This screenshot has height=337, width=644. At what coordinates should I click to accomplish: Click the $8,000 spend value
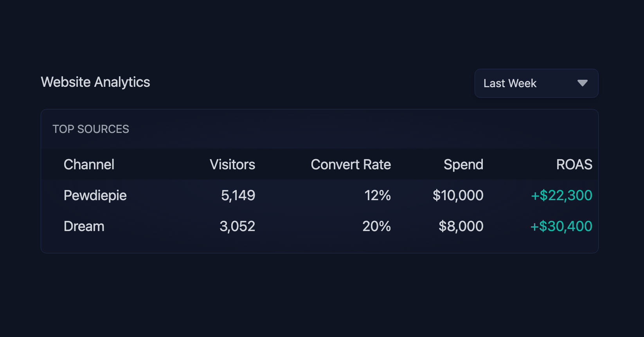pyautogui.click(x=461, y=226)
